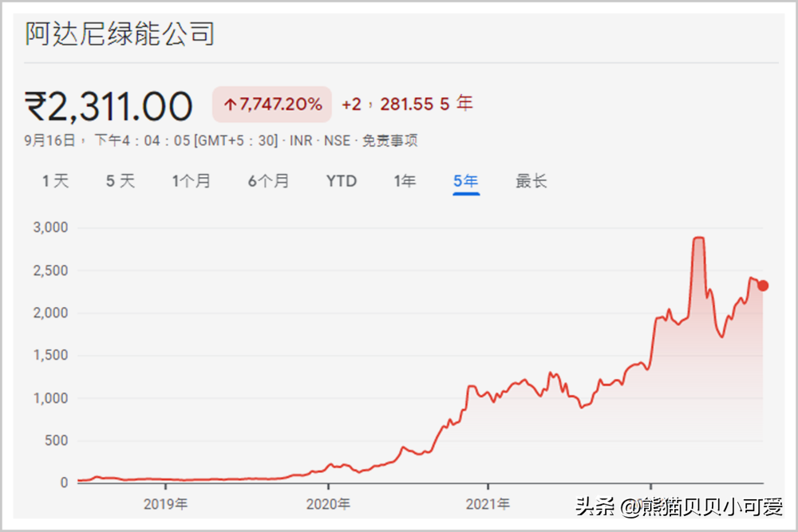This screenshot has height=532, width=798.
Task: Click the 2021年 axis marker
Action: (x=488, y=504)
